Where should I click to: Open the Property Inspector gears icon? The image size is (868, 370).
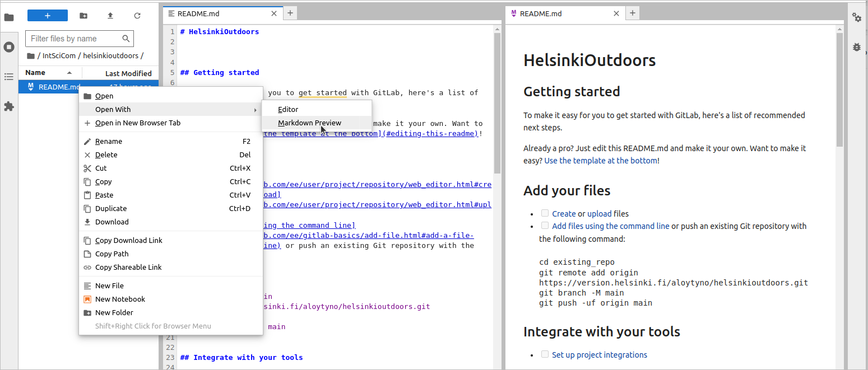coord(857,17)
